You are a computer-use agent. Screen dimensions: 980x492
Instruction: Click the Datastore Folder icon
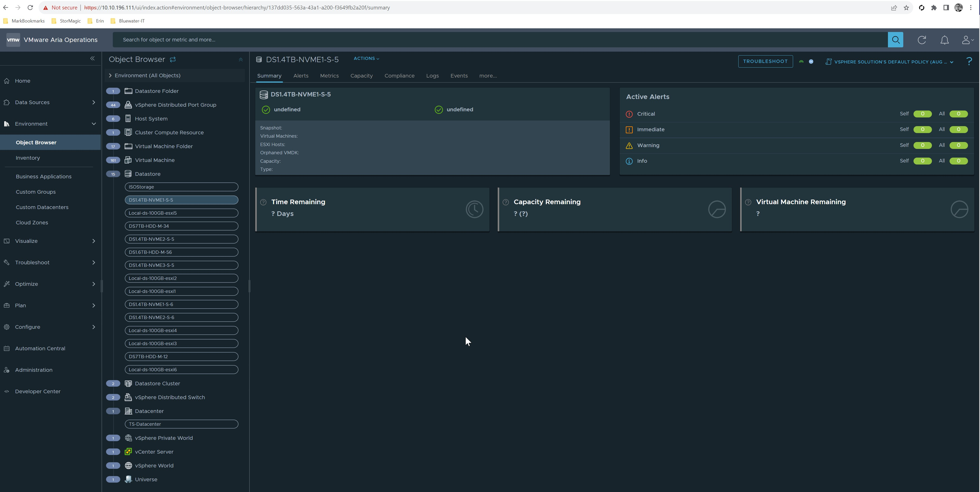(x=128, y=91)
